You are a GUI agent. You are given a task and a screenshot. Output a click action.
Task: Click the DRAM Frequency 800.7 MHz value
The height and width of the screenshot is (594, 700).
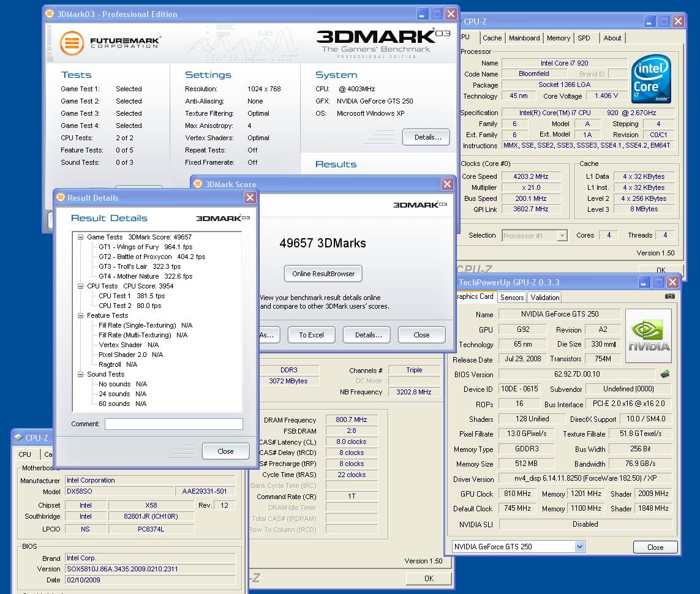352,419
